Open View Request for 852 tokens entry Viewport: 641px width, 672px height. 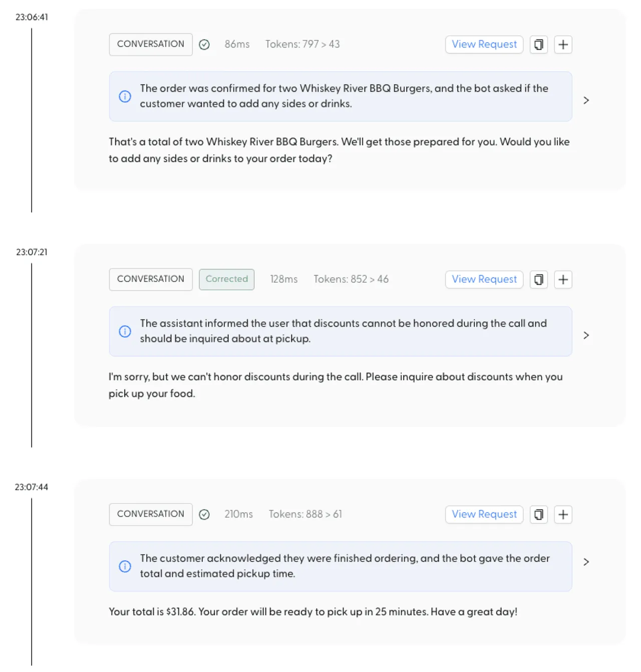(x=484, y=280)
